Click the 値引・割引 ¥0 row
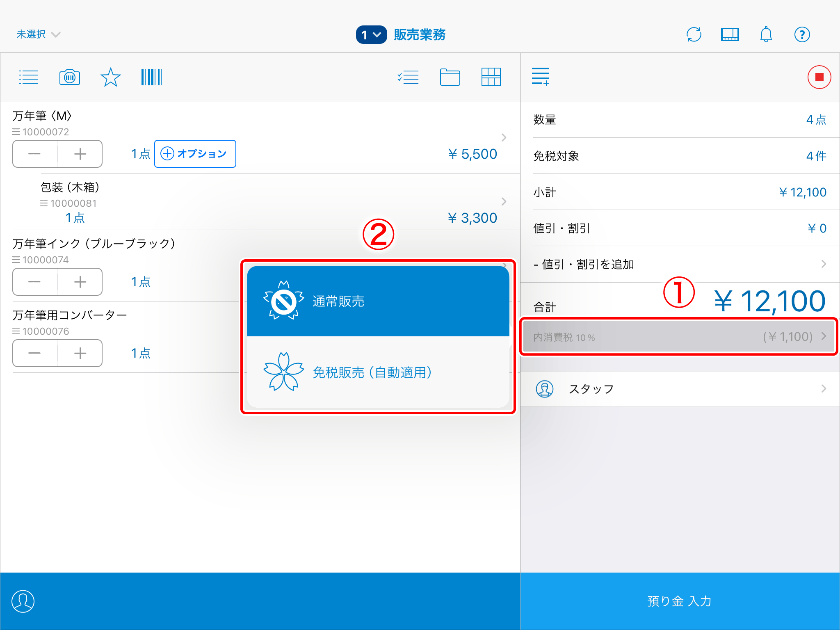840x630 pixels. pos(680,228)
